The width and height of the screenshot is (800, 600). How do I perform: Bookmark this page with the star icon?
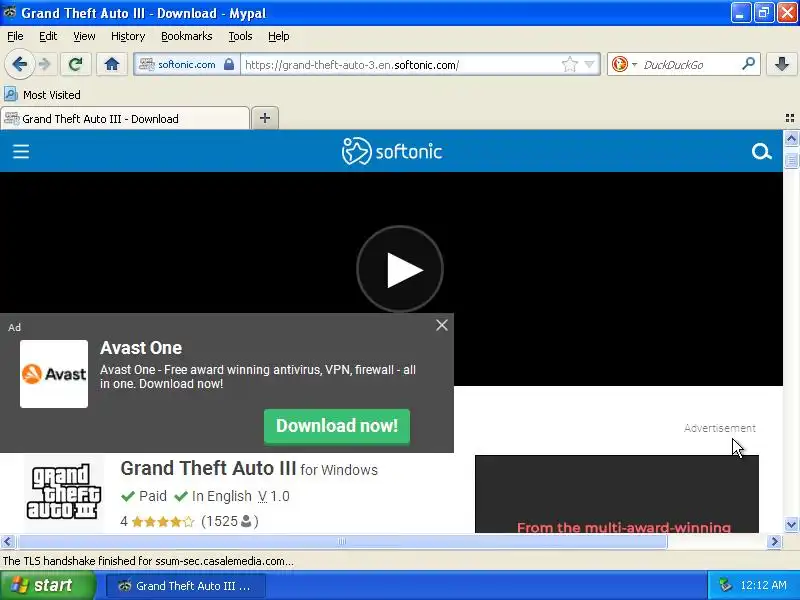point(569,64)
